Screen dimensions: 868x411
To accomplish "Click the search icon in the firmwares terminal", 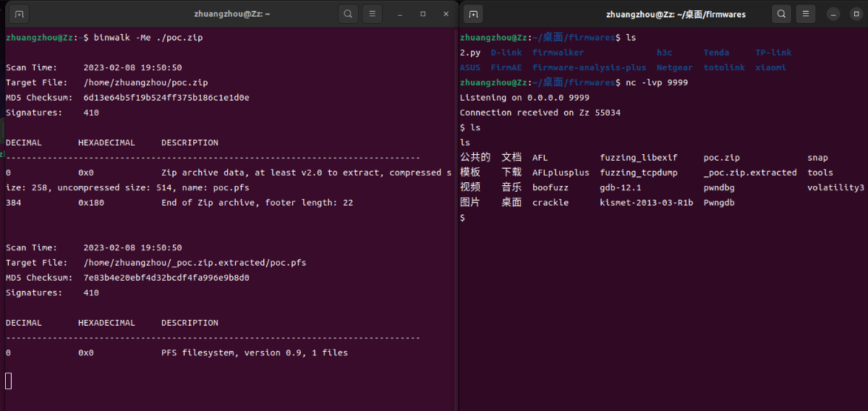I will point(781,14).
